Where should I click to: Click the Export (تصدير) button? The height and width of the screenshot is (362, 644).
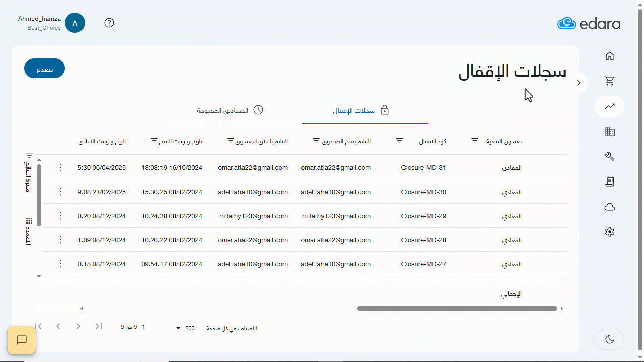click(x=44, y=69)
